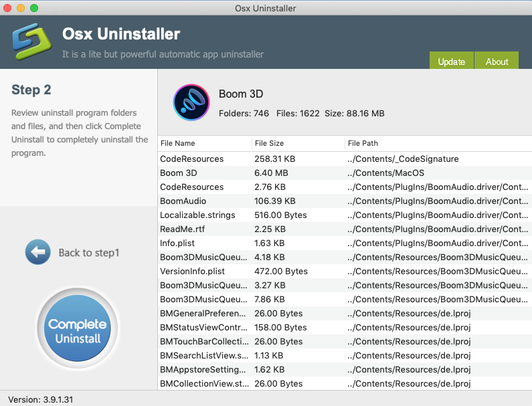Open the Update tab
Image resolution: width=532 pixels, height=406 pixels.
click(x=451, y=62)
